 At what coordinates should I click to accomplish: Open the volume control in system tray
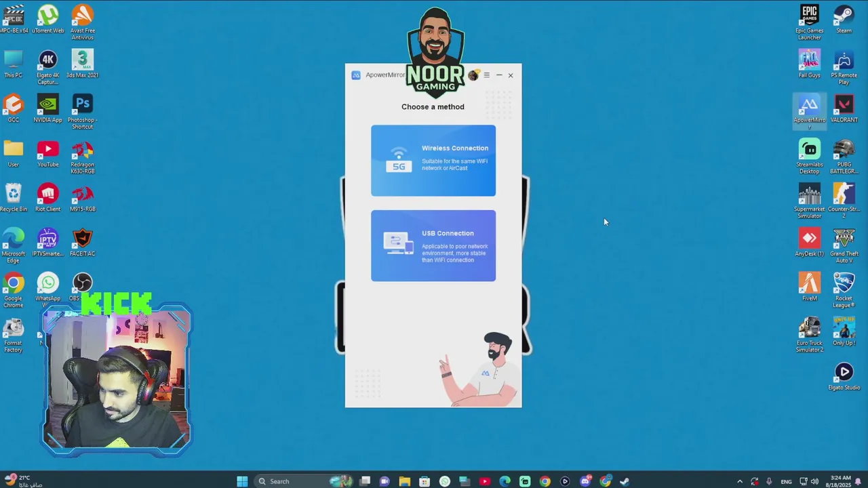[814, 481]
